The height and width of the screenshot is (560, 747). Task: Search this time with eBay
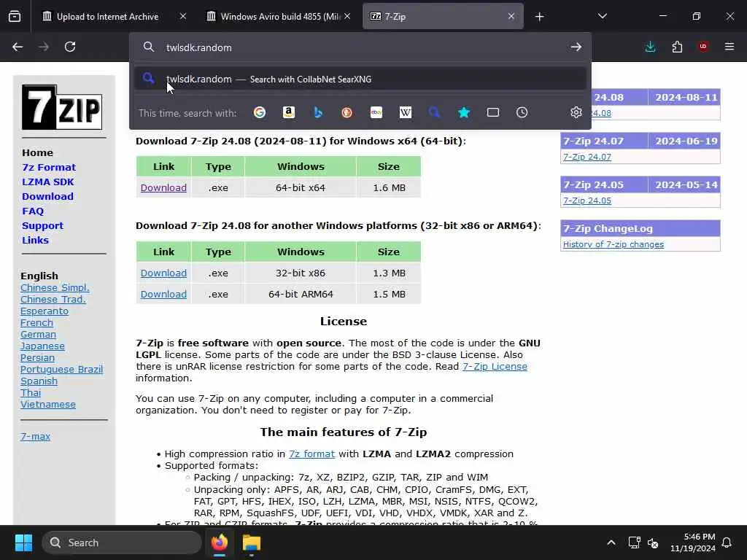coord(376,112)
